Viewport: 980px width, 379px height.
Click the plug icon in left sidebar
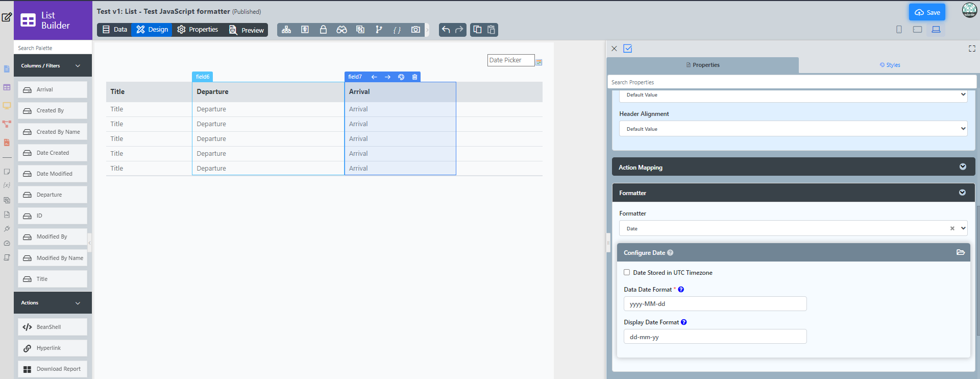coord(7,229)
